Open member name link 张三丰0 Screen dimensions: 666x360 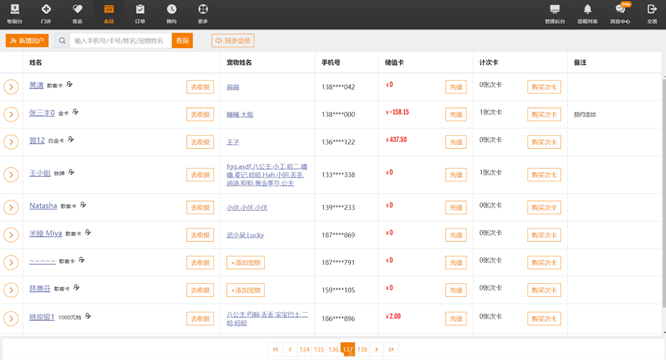[x=42, y=112]
